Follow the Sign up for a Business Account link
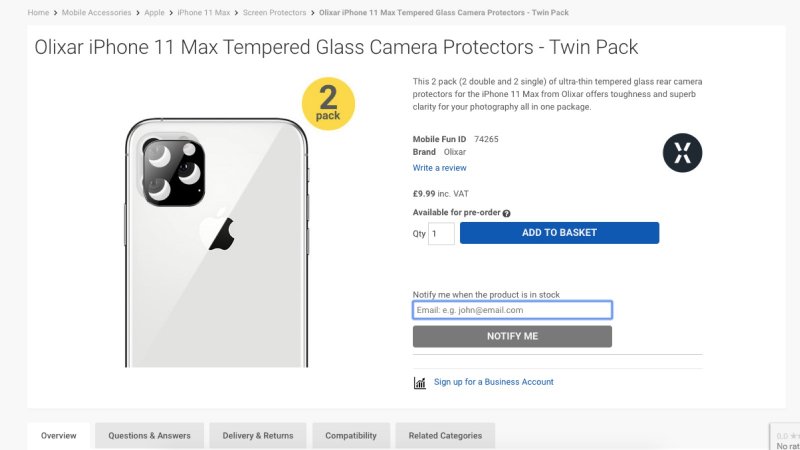Screen dimensions: 800x450 (493, 382)
